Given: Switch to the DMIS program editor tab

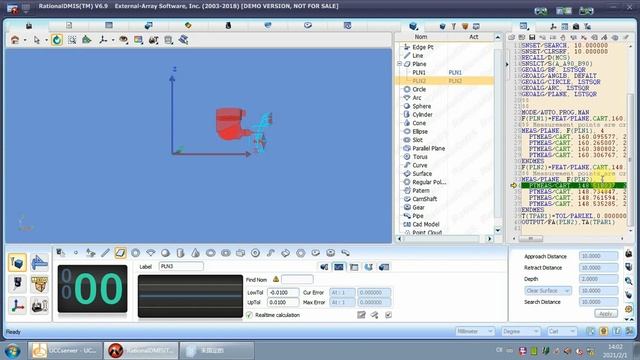Looking at the screenshot, I should click(x=524, y=26).
